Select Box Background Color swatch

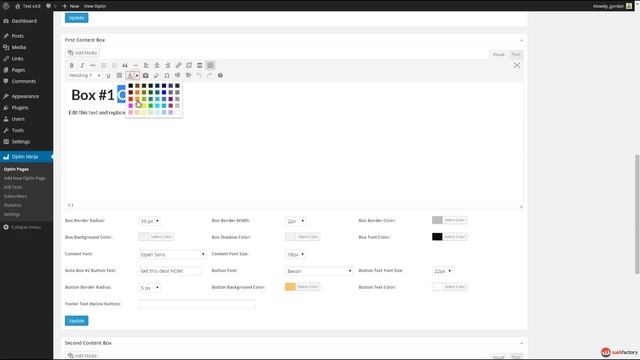143,237
